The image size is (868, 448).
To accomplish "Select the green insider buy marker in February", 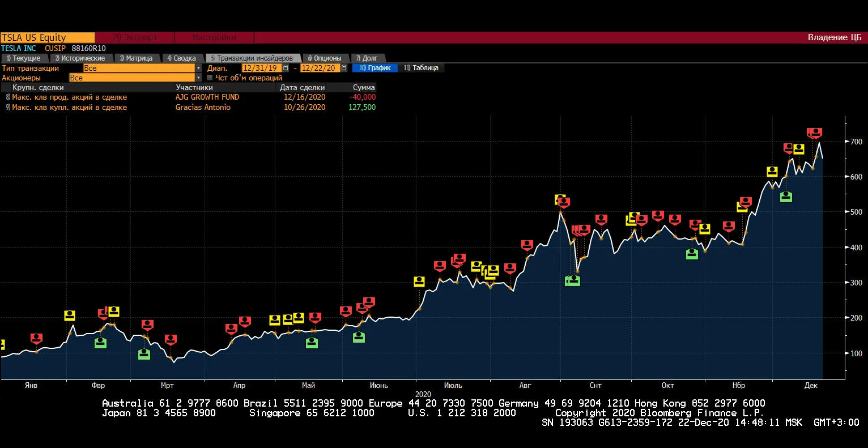I will pyautogui.click(x=100, y=343).
